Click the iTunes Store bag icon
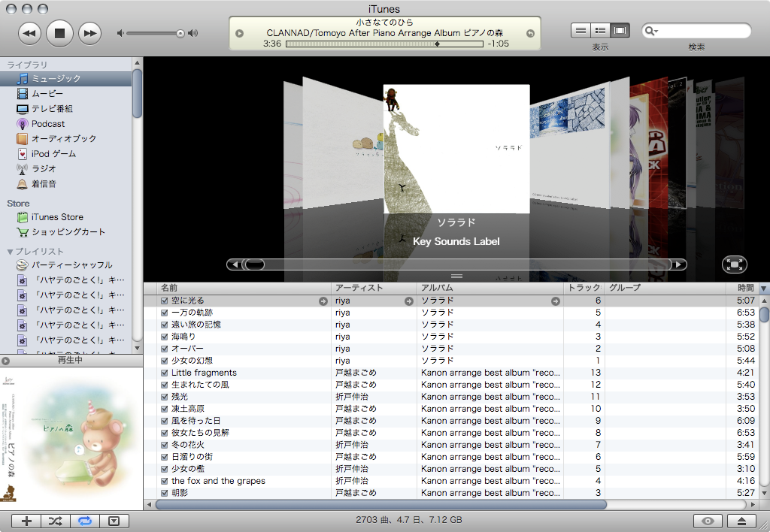This screenshot has width=770, height=532. [22, 217]
